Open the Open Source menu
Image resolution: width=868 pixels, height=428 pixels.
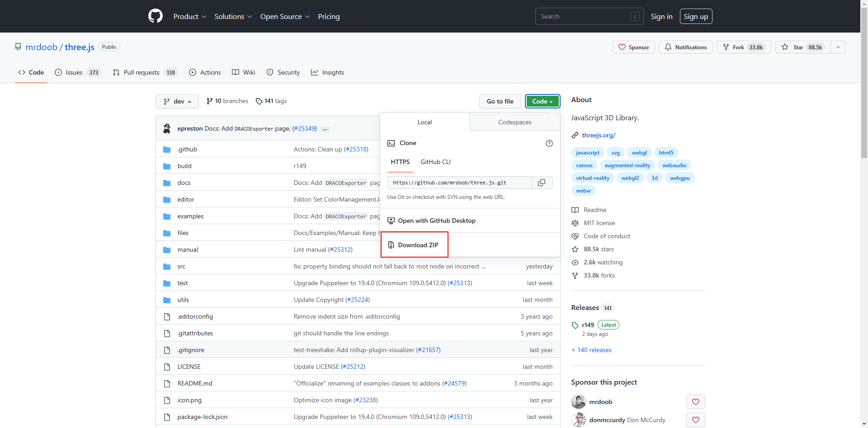[285, 17]
